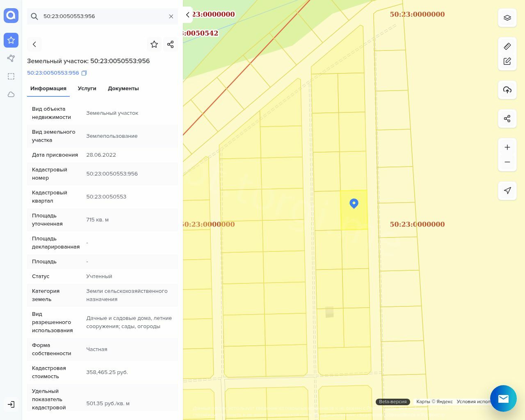
Task: Open the mail chat button
Action: (503, 398)
